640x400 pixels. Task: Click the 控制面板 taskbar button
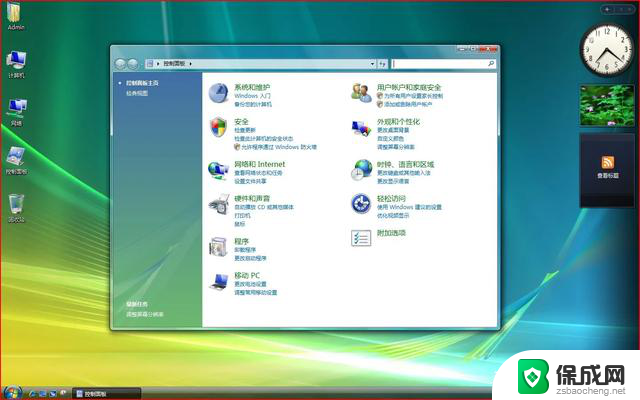107,393
